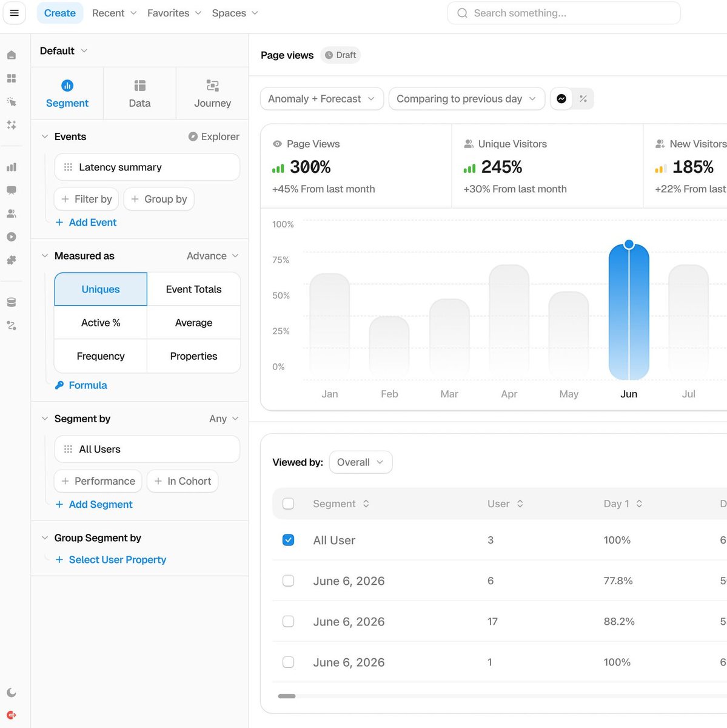Click the Add Event link
This screenshot has width=727, height=728.
(86, 223)
